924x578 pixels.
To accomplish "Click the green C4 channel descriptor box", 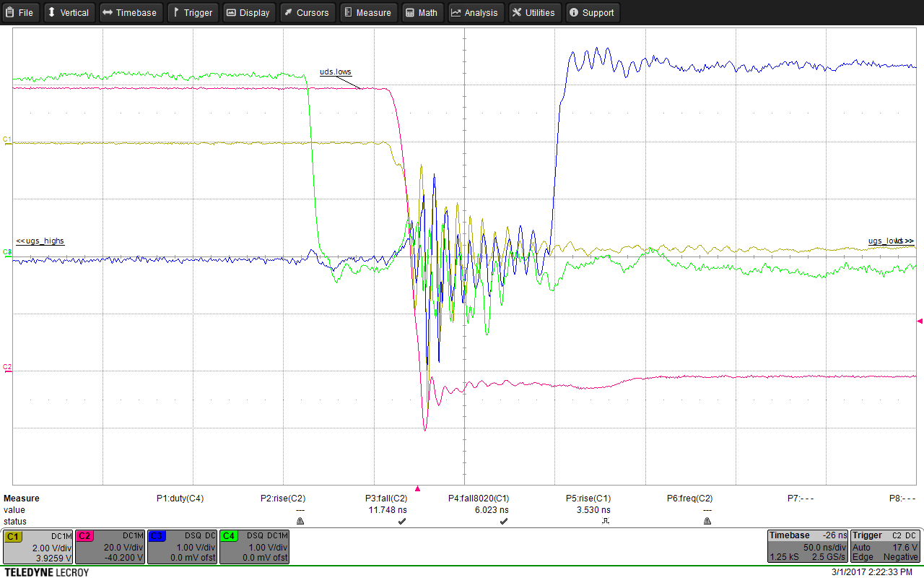I will pyautogui.click(x=255, y=547).
